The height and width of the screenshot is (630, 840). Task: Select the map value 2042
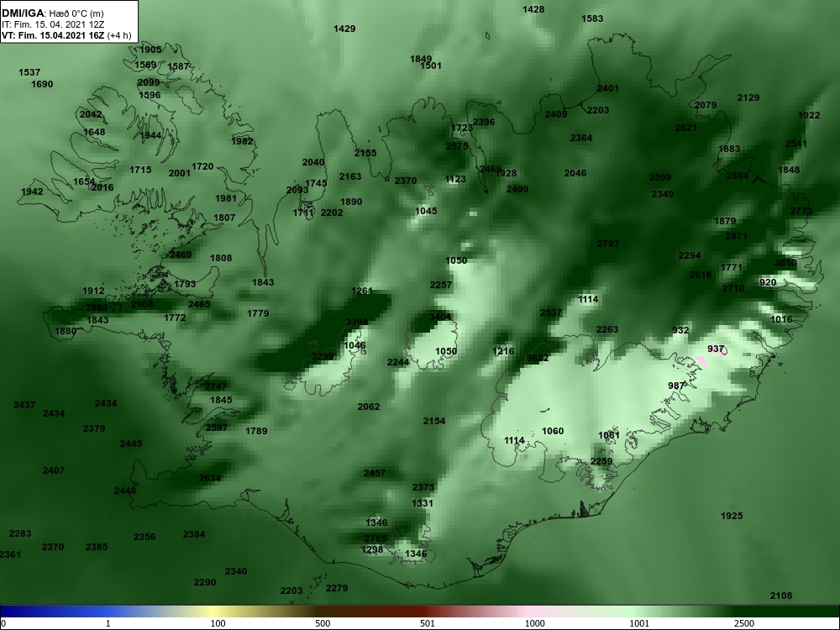pos(91,114)
